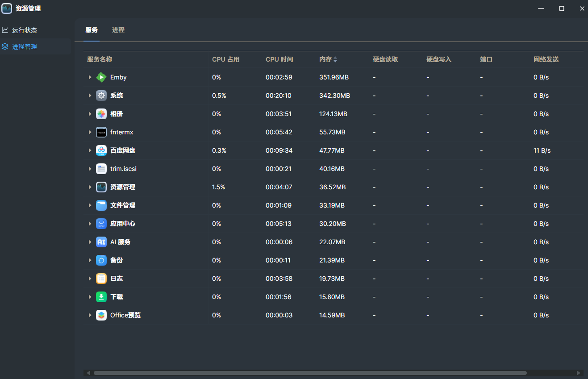Click the 百度网盘 cloud icon
The image size is (588, 379).
pyautogui.click(x=101, y=150)
